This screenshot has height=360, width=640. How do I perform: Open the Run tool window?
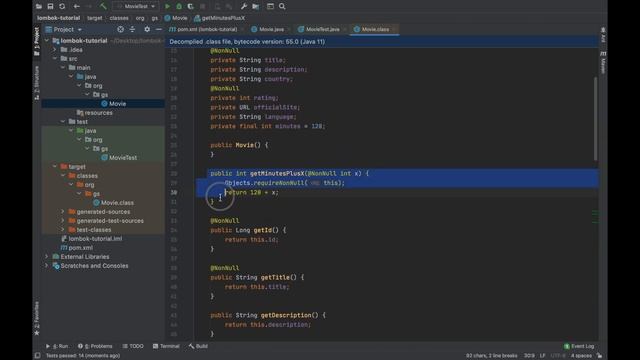pyautogui.click(x=57, y=346)
